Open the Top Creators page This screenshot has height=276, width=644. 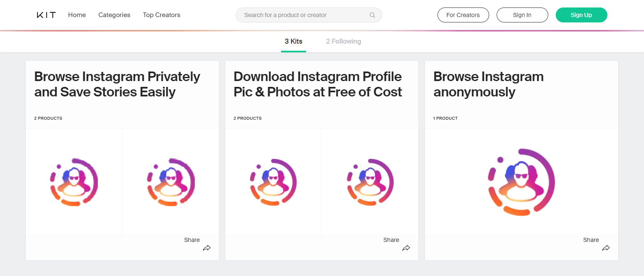tap(162, 15)
